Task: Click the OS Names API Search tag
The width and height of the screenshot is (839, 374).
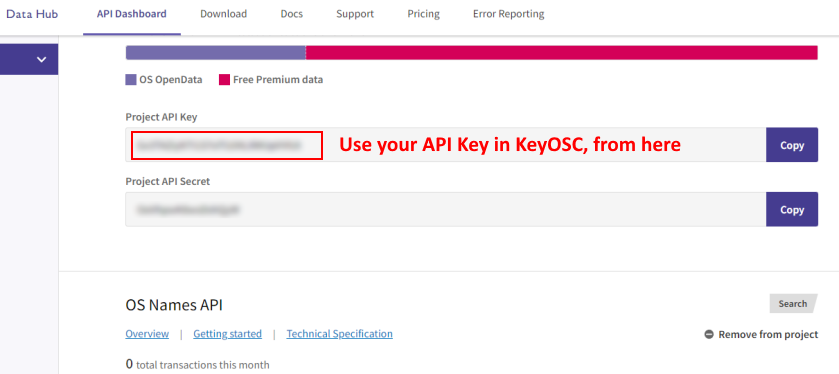Action: tap(794, 303)
